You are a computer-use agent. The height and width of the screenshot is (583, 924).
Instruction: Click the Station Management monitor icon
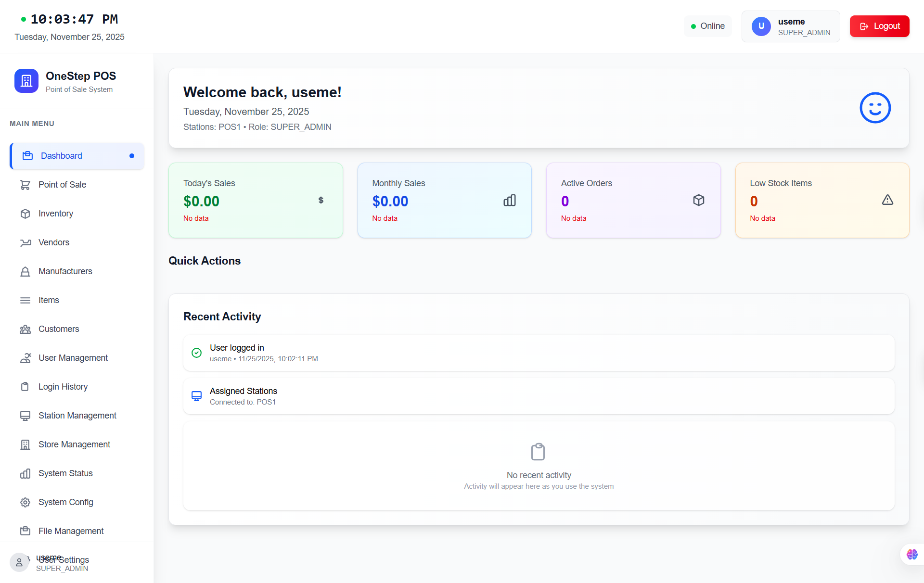click(26, 416)
